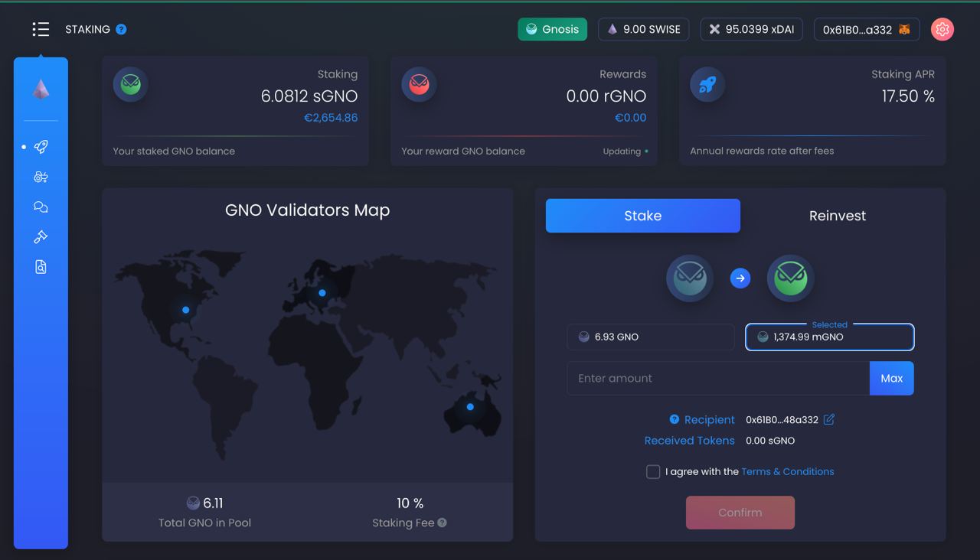
Task: Open the rocket staking page in sidebar
Action: (x=41, y=147)
